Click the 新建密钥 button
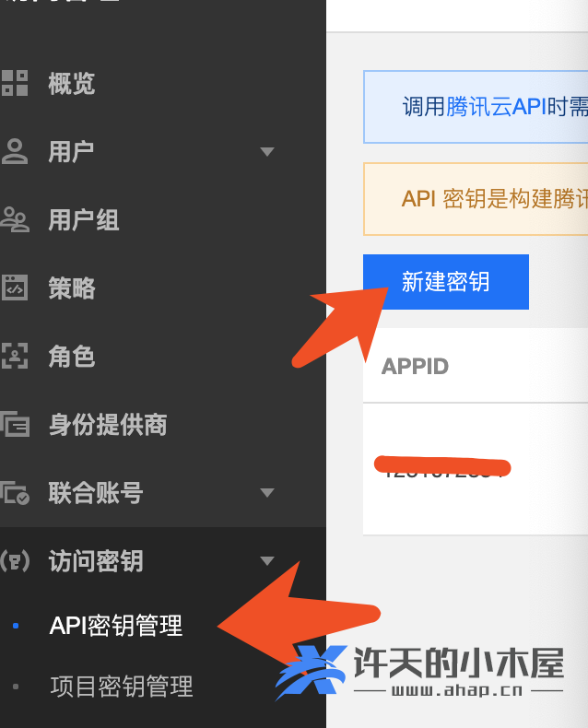Viewport: 588px width, 728px height. point(446,282)
